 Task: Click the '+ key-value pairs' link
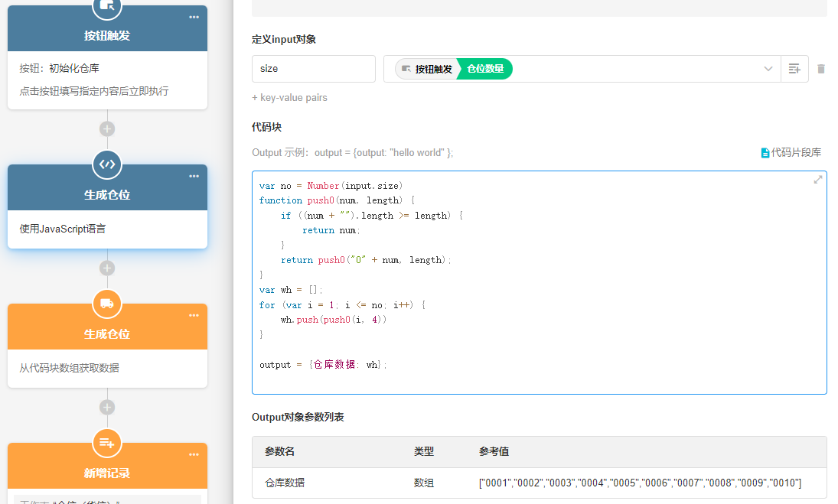(289, 98)
